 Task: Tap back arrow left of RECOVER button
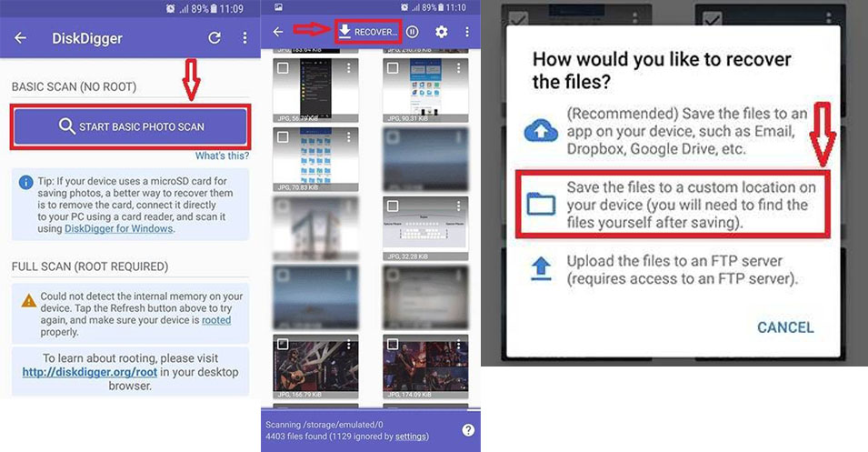point(278,32)
